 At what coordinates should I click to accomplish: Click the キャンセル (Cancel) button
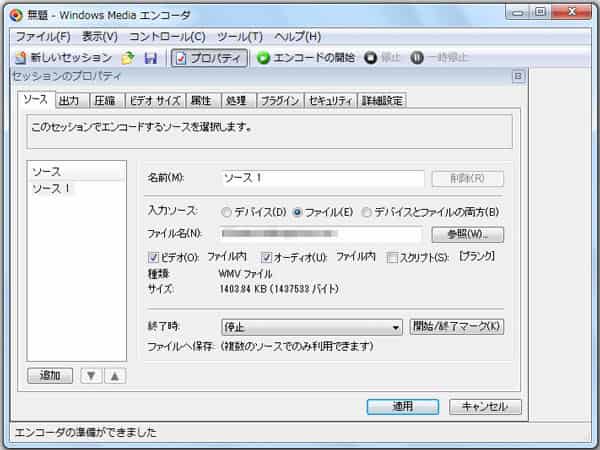485,407
